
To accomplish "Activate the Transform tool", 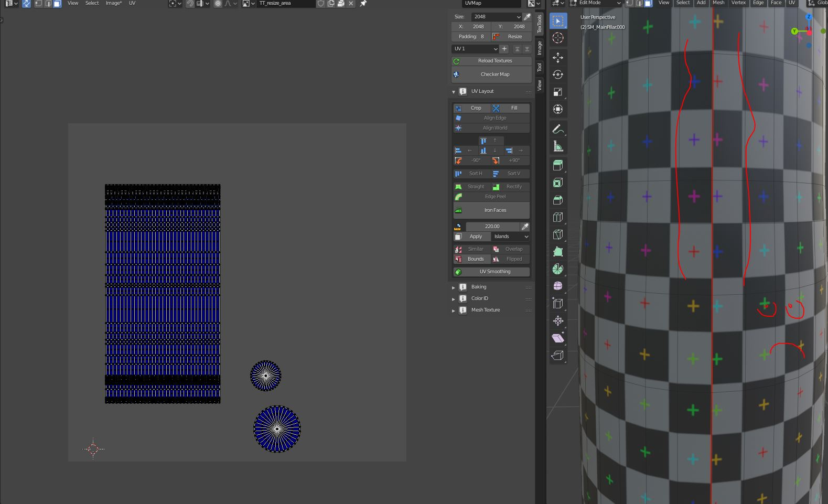I will click(x=558, y=109).
